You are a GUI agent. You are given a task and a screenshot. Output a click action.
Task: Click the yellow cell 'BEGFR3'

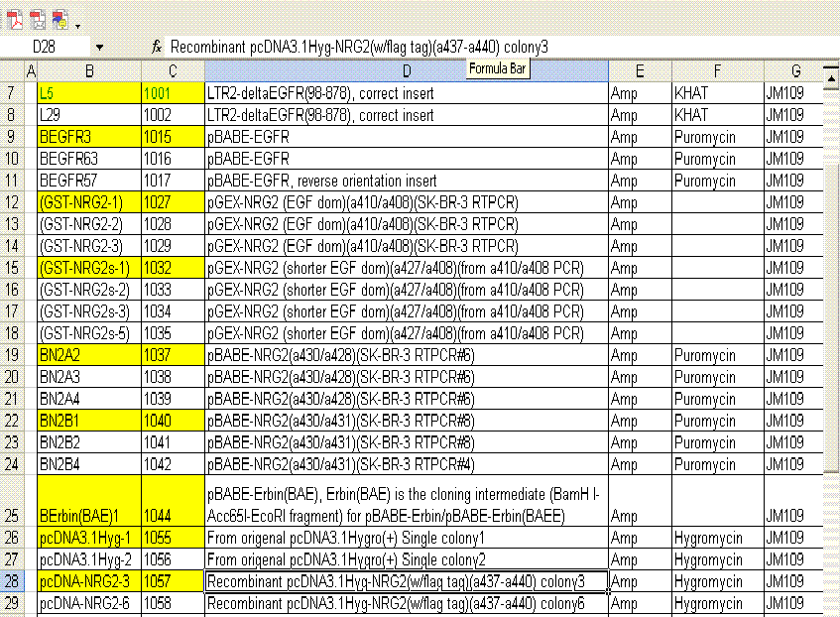(x=89, y=137)
